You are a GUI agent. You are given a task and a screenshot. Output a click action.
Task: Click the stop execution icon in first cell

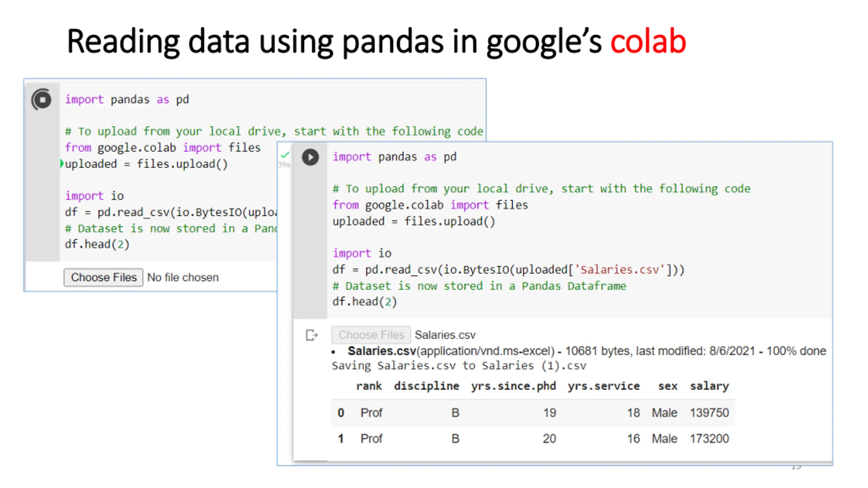(x=42, y=99)
